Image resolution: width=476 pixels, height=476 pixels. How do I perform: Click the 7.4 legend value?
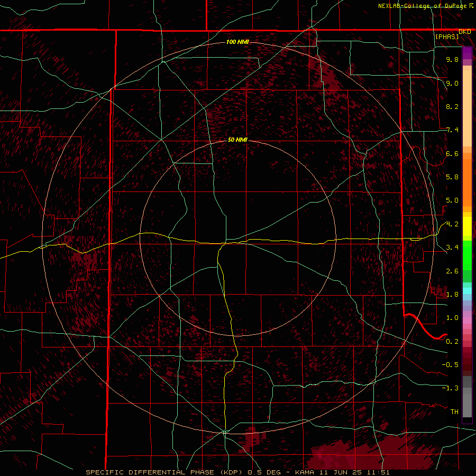click(x=452, y=130)
